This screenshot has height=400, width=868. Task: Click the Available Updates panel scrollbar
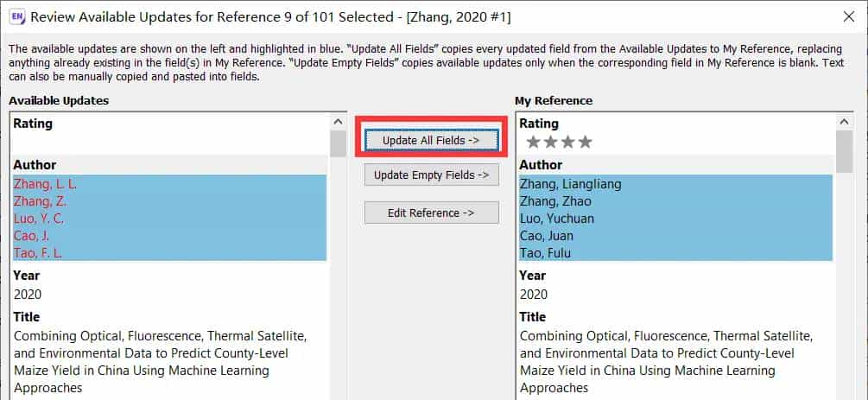coord(338,259)
